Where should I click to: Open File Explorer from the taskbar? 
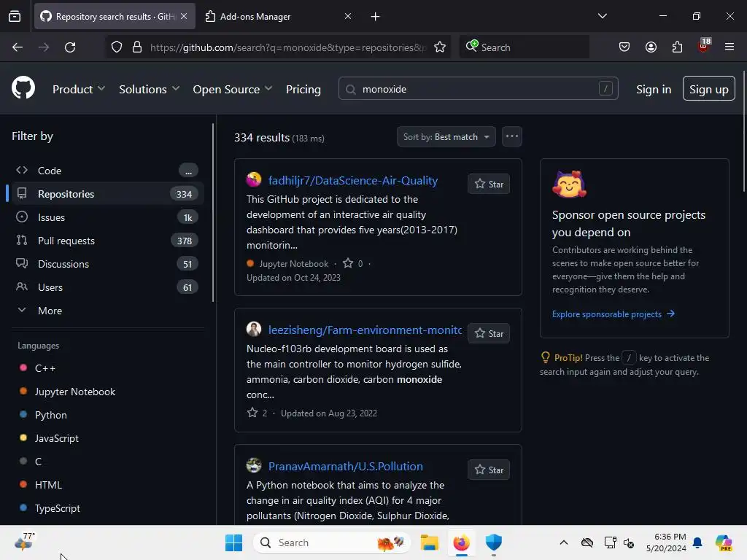click(429, 542)
